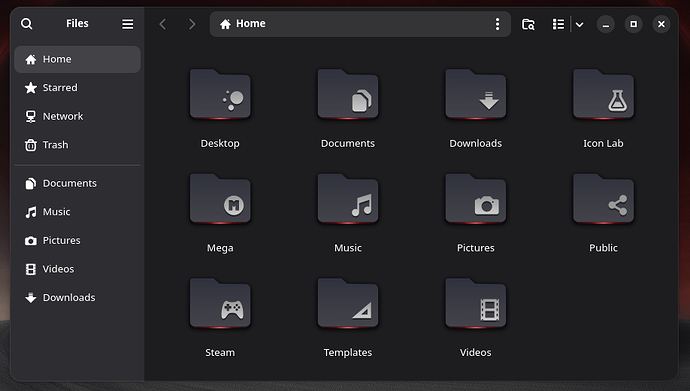The height and width of the screenshot is (391, 690).
Task: Select the Documents folder icon in grid
Action: 348,94
